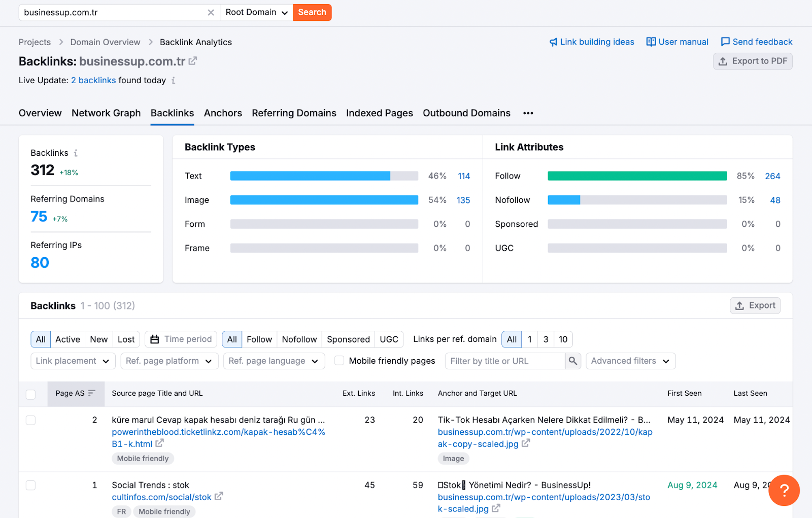Click the Text backlink type blue bar

pos(310,176)
